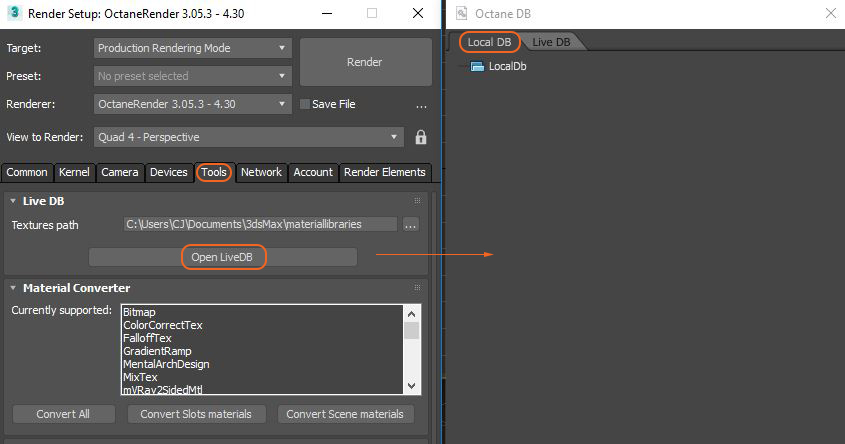845x444 pixels.
Task: Open the Preset dropdown
Action: (x=193, y=76)
